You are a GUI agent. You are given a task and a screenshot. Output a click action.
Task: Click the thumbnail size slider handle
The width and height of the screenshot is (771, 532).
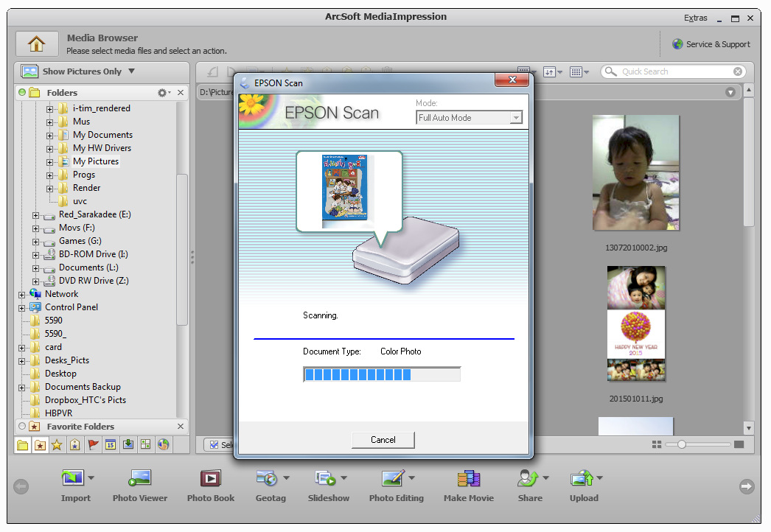coord(682,444)
